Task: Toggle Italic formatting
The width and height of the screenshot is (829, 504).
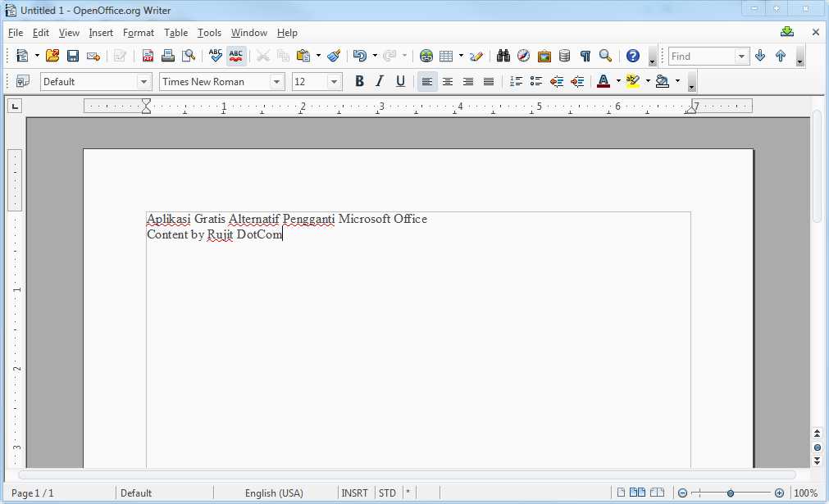Action: coord(380,81)
